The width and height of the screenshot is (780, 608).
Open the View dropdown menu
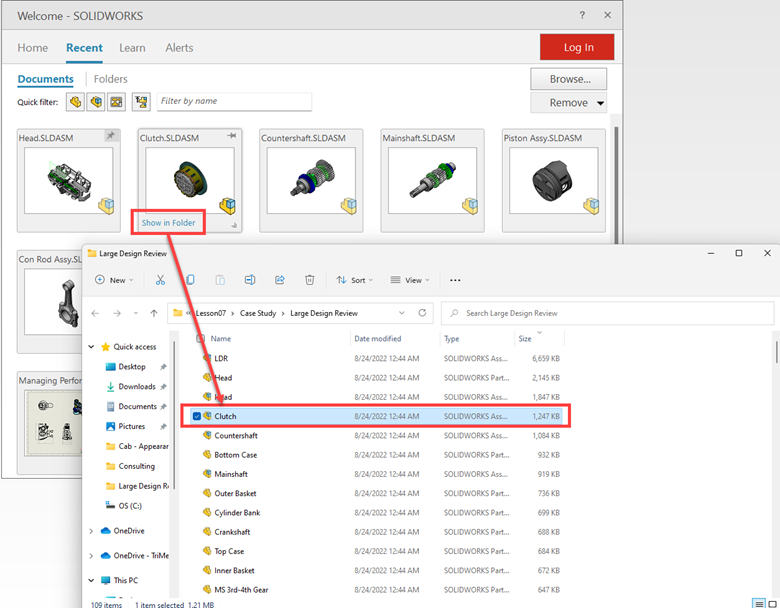tap(410, 280)
